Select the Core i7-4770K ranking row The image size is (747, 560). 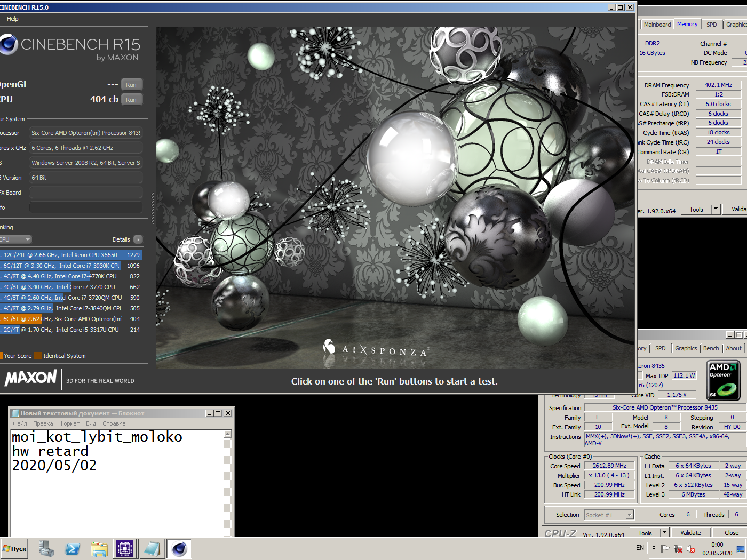pos(71,276)
